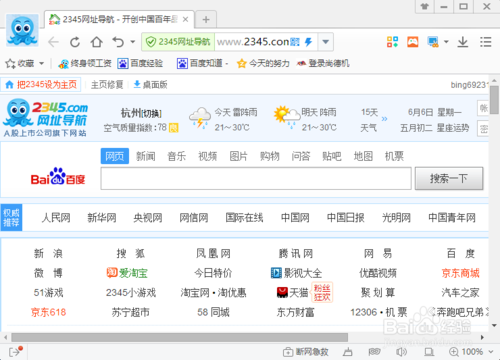
Task: Open the 15天 天气 forecast link
Action: [x=369, y=120]
